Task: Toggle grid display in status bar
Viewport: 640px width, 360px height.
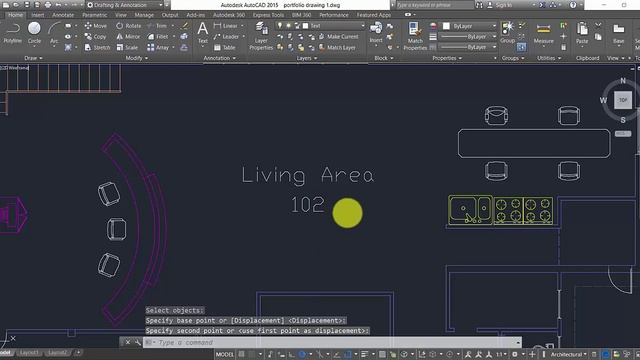Action: pos(242,354)
